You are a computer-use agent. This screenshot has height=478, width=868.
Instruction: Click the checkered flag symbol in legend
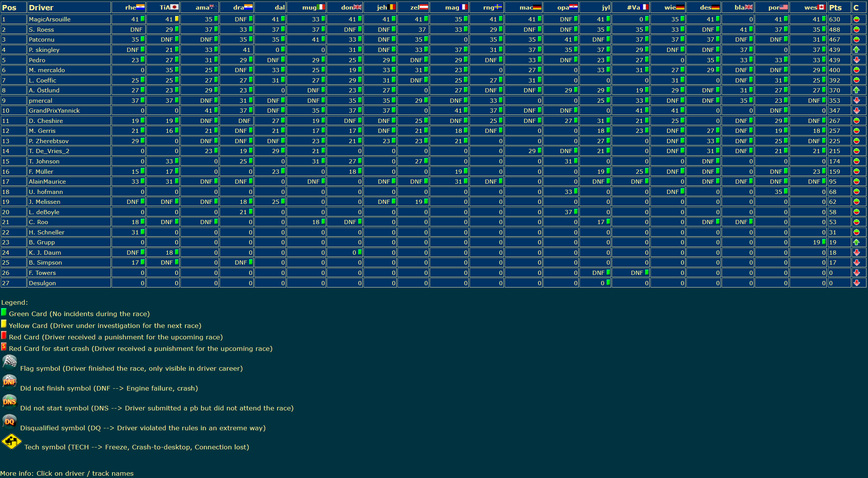[x=10, y=362]
